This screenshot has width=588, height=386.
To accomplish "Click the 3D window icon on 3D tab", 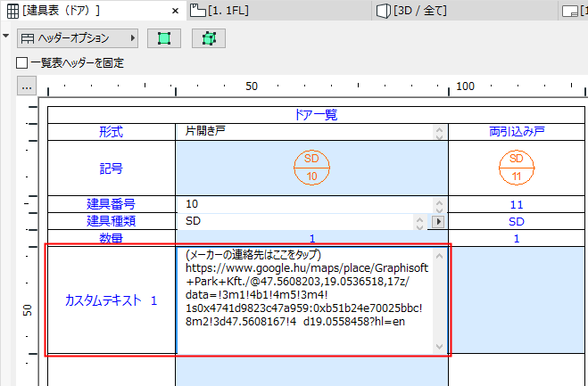I will point(384,11).
